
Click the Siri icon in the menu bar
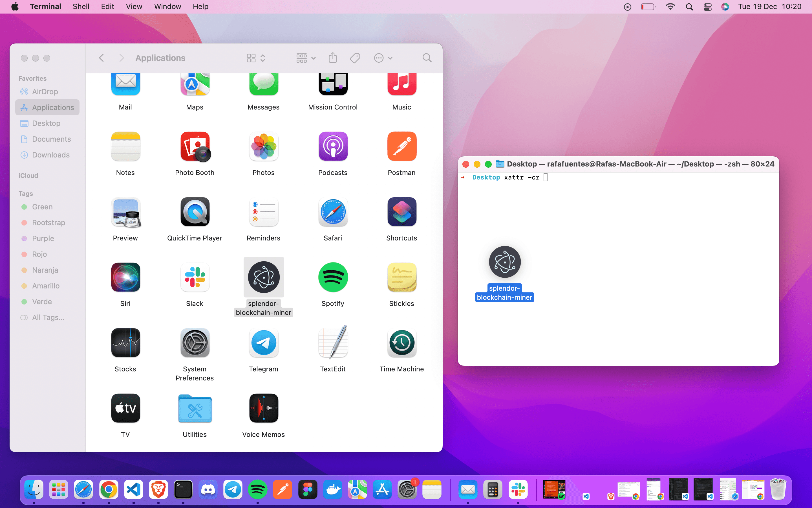[725, 7]
